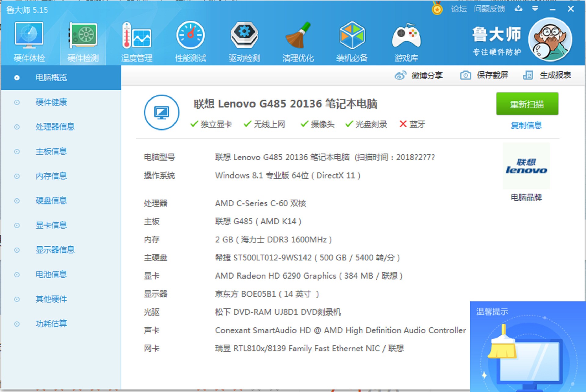Click the medal icon in title bar
The height and width of the screenshot is (392, 586).
tap(437, 9)
